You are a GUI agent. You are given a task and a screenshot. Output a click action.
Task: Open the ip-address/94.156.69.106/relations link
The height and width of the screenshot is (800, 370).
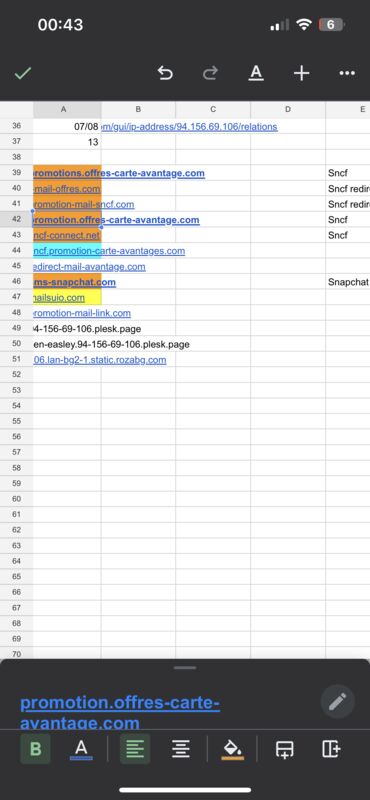point(190,127)
